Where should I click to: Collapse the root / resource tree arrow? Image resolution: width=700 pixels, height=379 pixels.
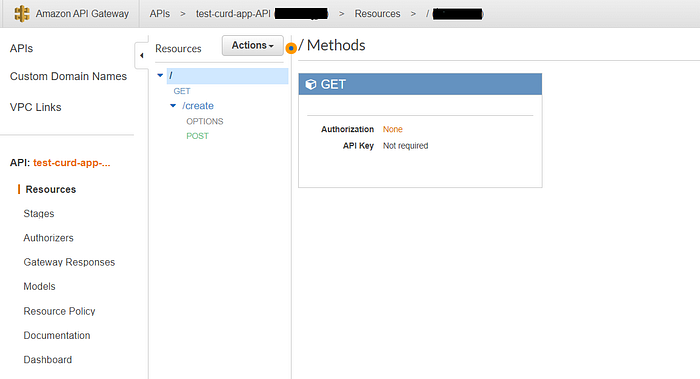coord(160,75)
